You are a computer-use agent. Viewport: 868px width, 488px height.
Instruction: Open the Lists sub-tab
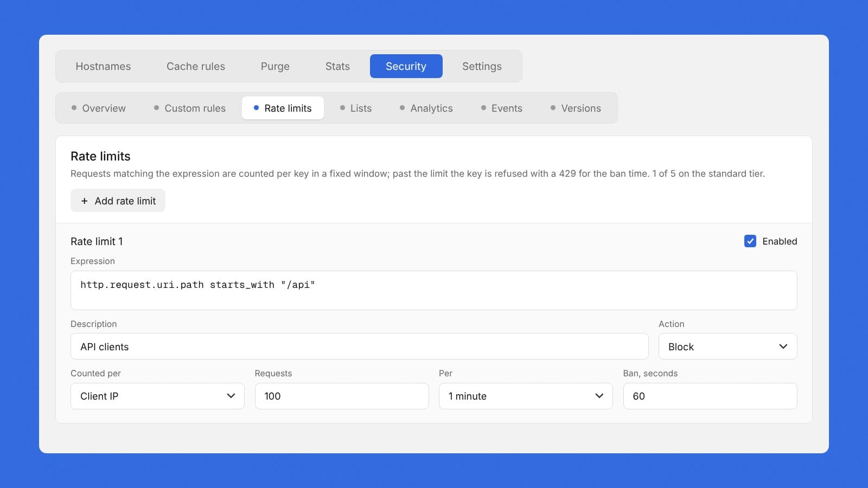356,108
